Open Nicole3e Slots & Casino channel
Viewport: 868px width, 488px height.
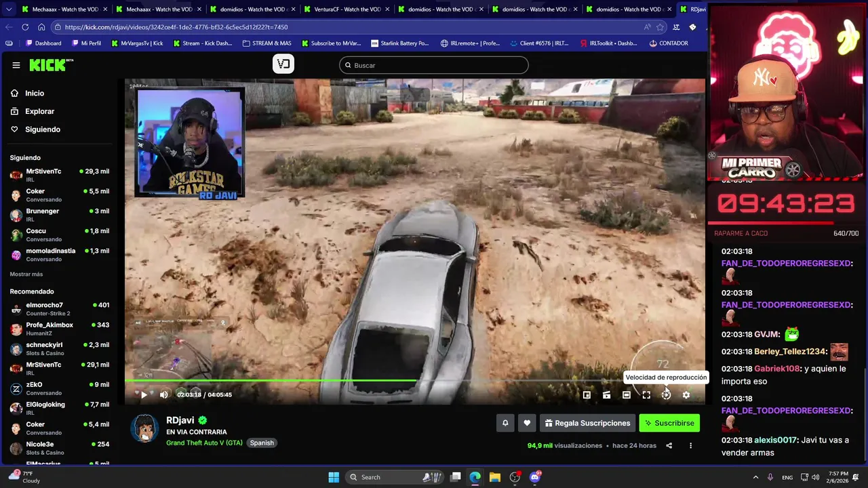coord(60,448)
